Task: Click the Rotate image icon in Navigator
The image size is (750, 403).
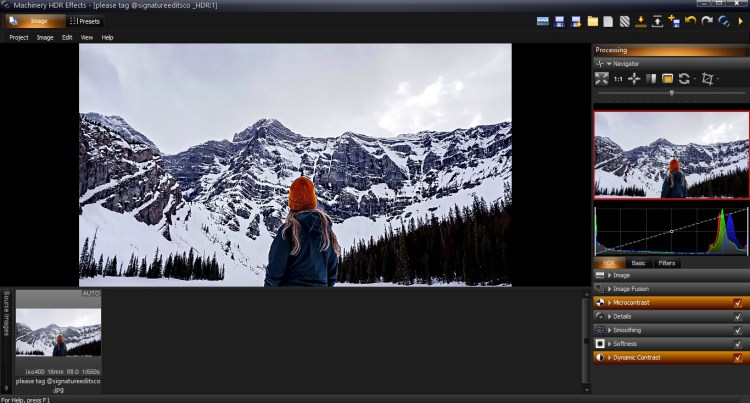Action: (x=684, y=78)
